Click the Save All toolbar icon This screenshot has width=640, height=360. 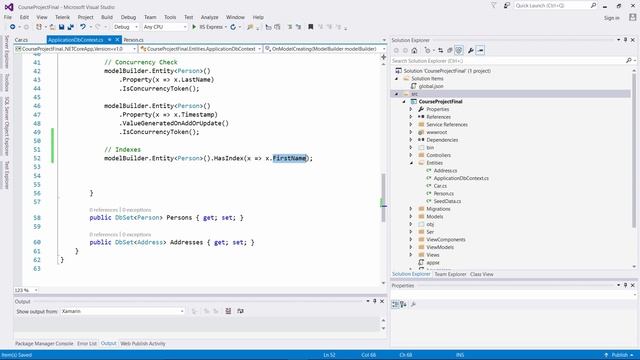tap(71, 27)
